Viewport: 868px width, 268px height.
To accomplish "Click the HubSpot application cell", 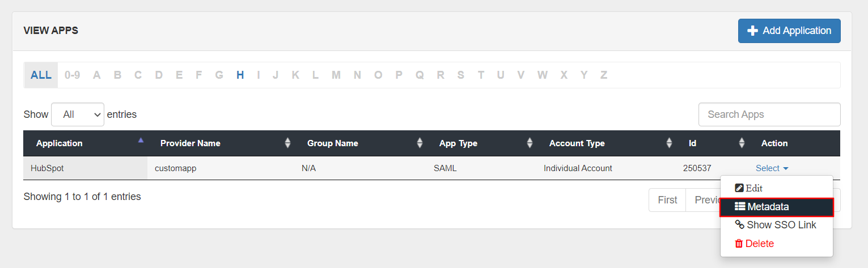I will click(85, 168).
